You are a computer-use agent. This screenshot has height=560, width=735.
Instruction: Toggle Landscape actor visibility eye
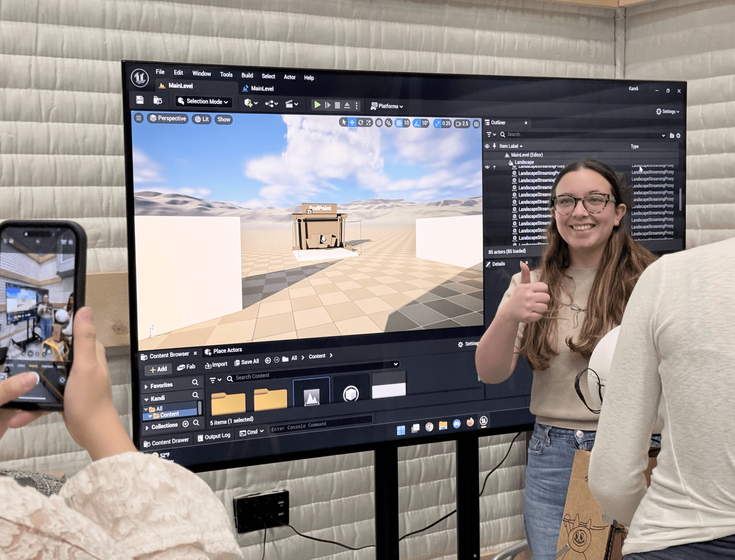[487, 167]
